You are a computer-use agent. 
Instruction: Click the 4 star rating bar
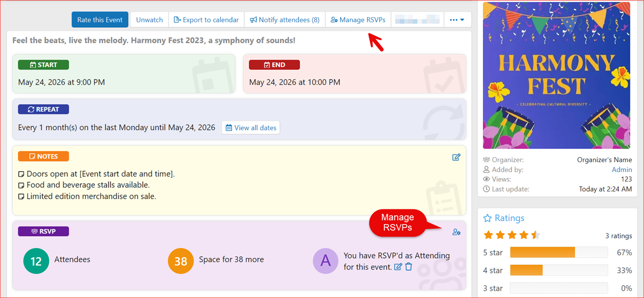[x=559, y=270]
